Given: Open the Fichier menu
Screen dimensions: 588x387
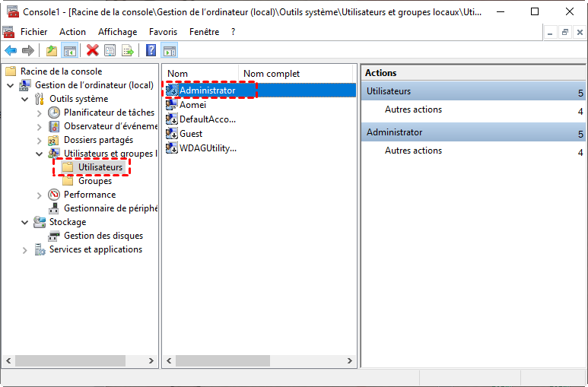Looking at the screenshot, I should pyautogui.click(x=33, y=32).
